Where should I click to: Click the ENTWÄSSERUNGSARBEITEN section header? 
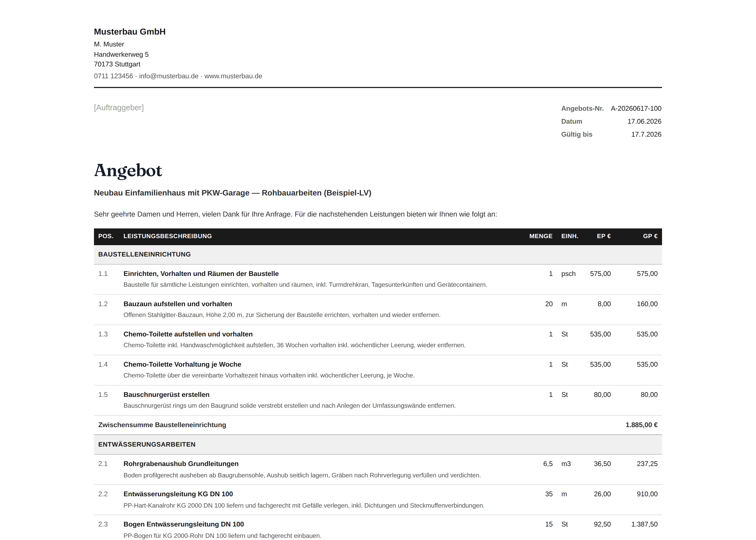pos(378,445)
